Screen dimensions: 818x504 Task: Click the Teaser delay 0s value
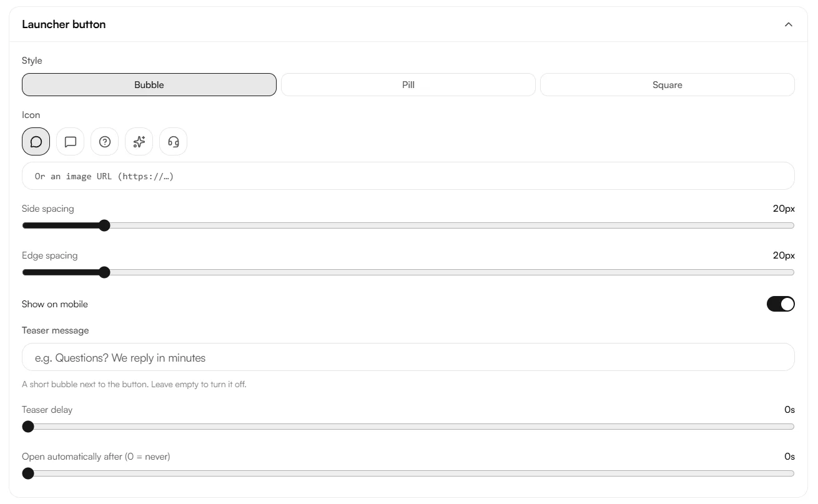(790, 410)
